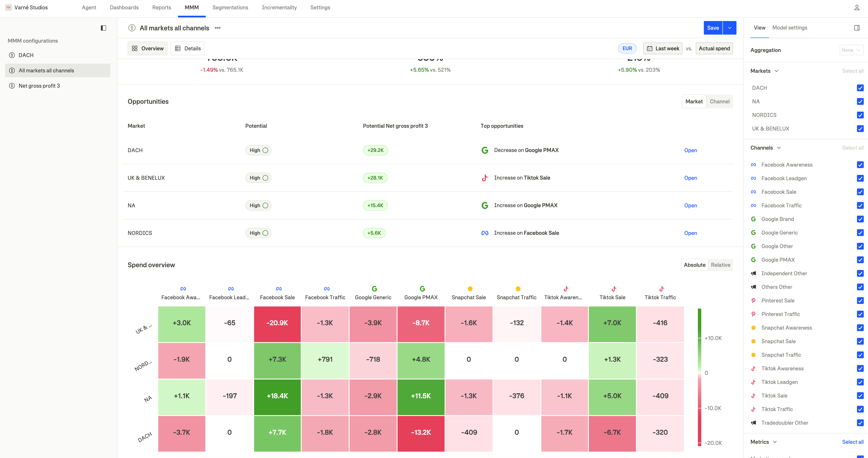
Task: Open user account profile icon
Action: pyautogui.click(x=857, y=7)
